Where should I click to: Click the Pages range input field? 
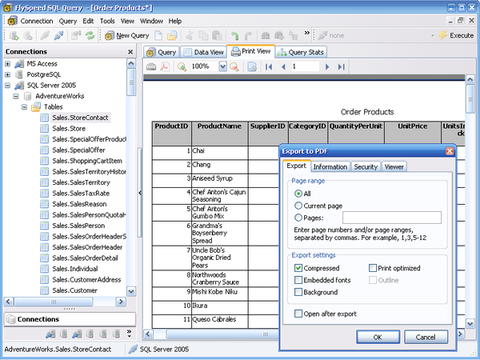392,218
